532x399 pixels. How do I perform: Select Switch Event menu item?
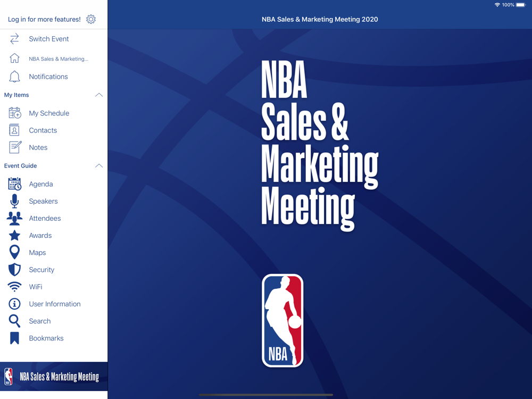49,39
